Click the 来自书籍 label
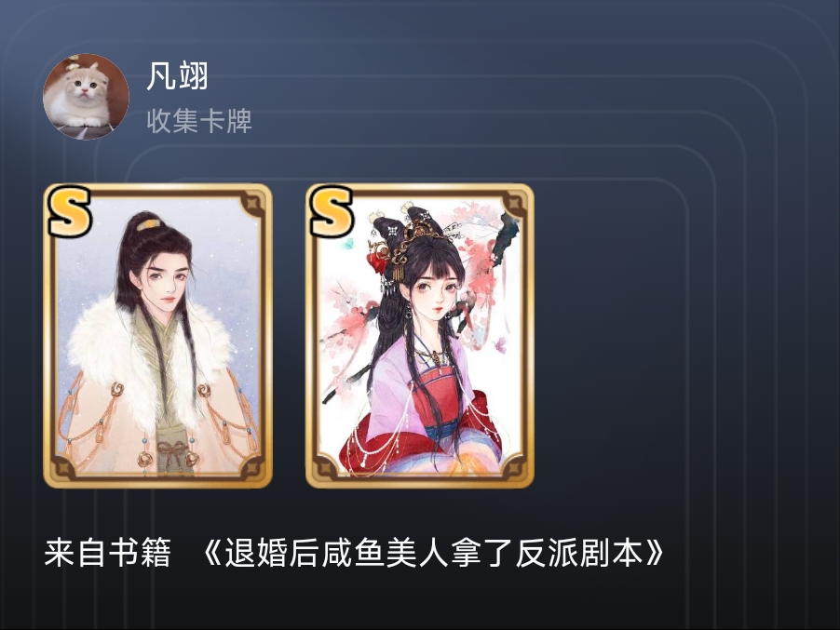Viewport: 840px width, 630px height. tap(108, 553)
